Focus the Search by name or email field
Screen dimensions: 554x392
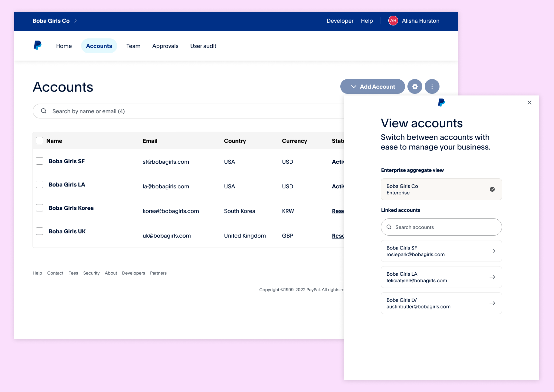[188, 111]
